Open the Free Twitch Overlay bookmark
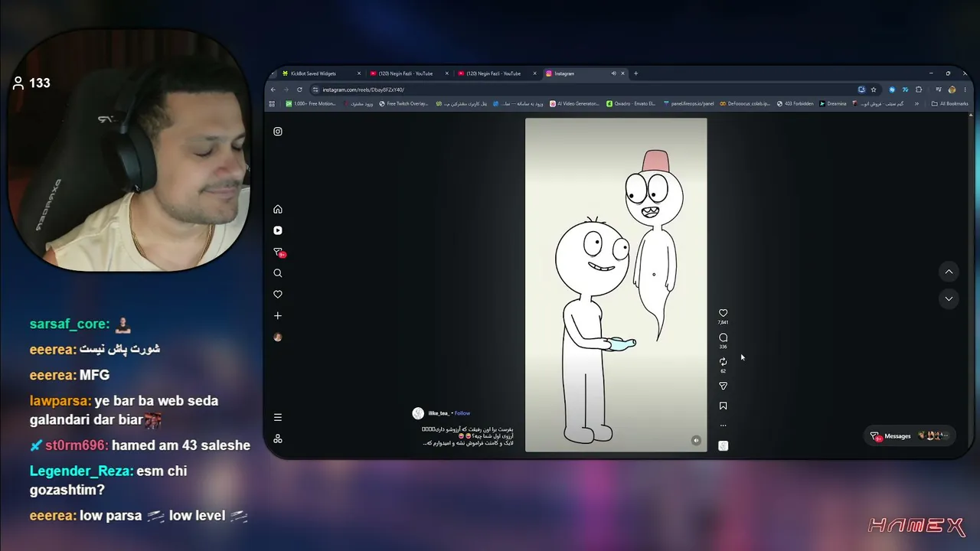 (x=403, y=104)
